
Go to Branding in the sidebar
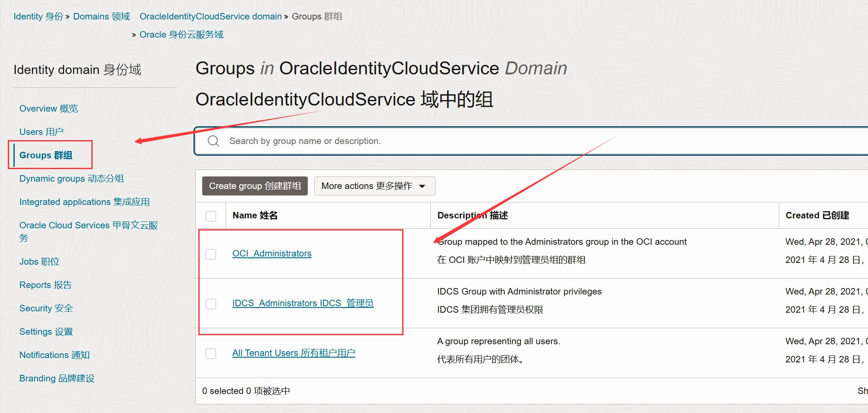(x=57, y=378)
